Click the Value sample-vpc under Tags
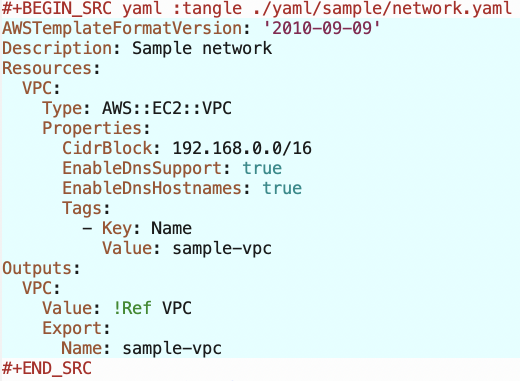 222,249
